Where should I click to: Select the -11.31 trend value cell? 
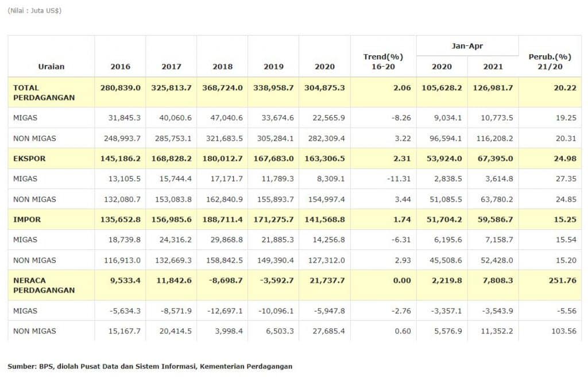399,179
